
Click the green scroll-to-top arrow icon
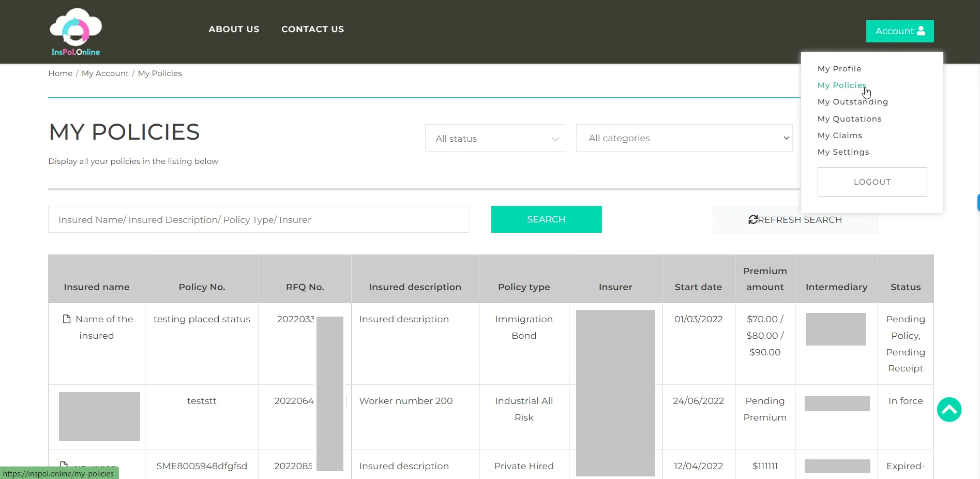949,410
